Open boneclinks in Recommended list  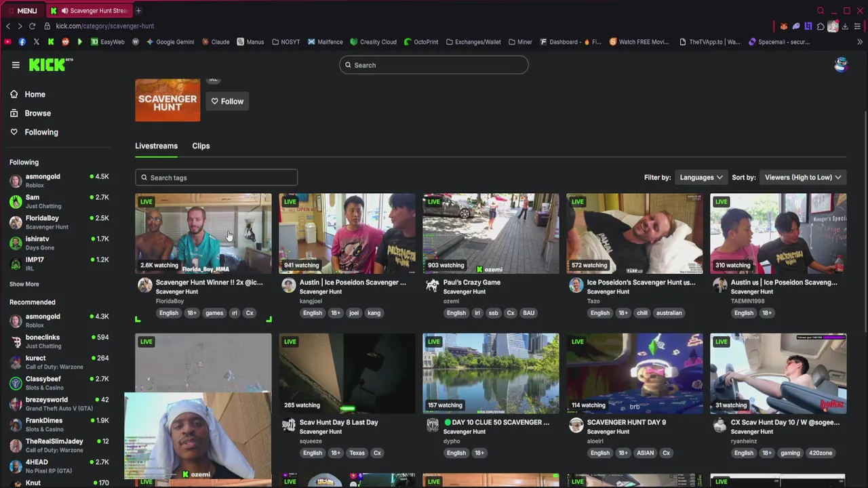[x=59, y=342]
